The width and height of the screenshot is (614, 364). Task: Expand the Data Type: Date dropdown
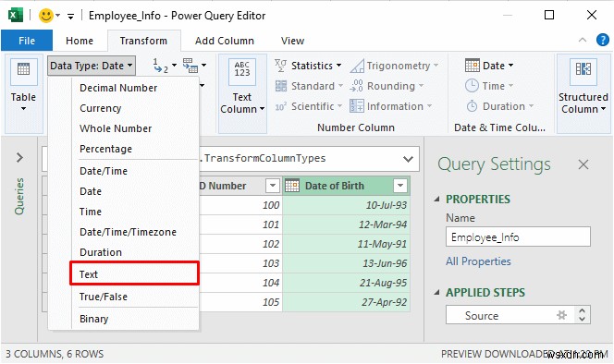coord(92,66)
